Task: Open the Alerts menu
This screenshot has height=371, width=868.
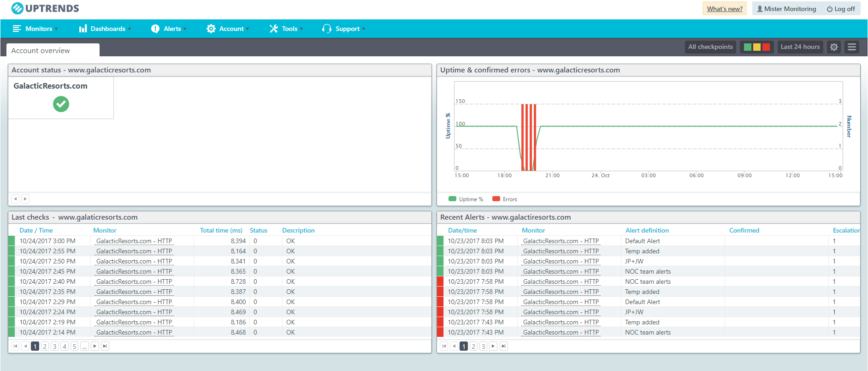Action: (x=169, y=29)
